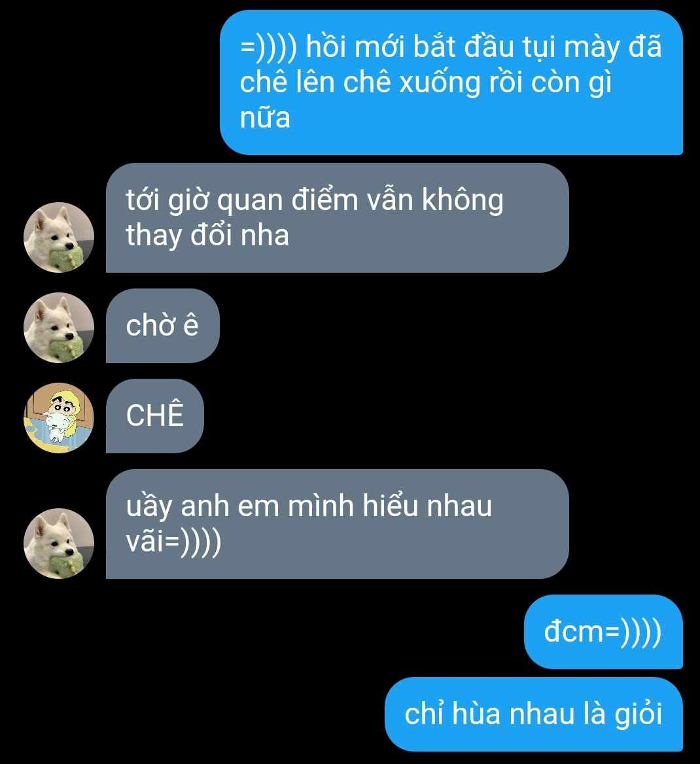
Task: Open the Shin-chan avatar profile beside 'CHÊ'
Action: click(x=59, y=417)
